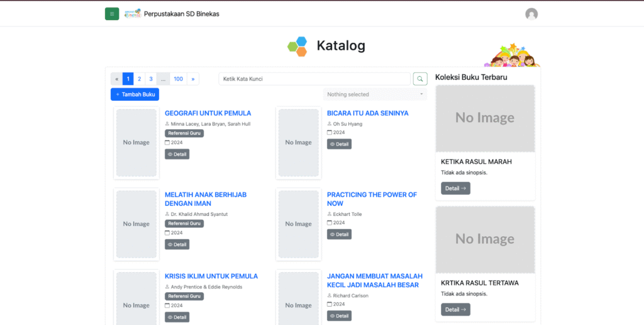Open the title link Krisis Iklim Untuk Pemula
The image size is (644, 325).
[211, 276]
